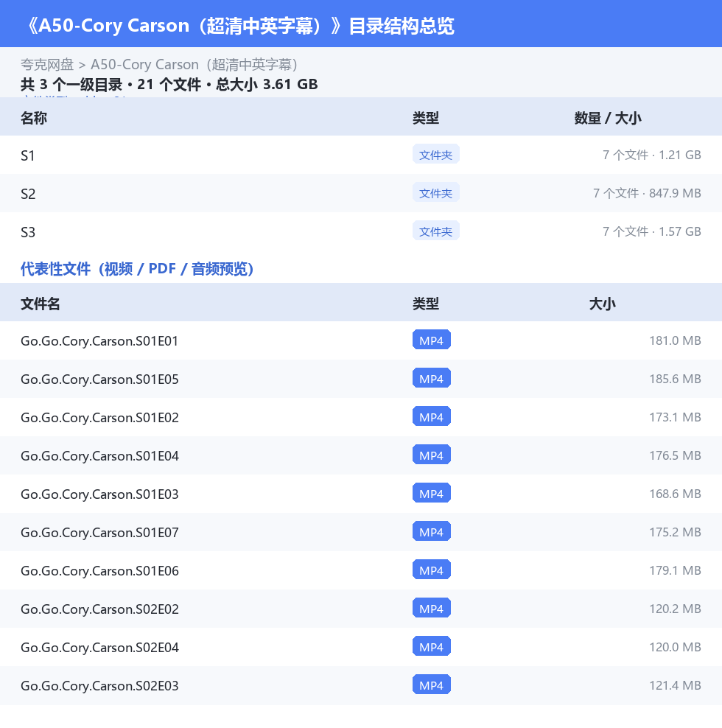Click the 175.2 MB size value
Image resolution: width=722 pixels, height=728 pixels.
[x=675, y=532]
